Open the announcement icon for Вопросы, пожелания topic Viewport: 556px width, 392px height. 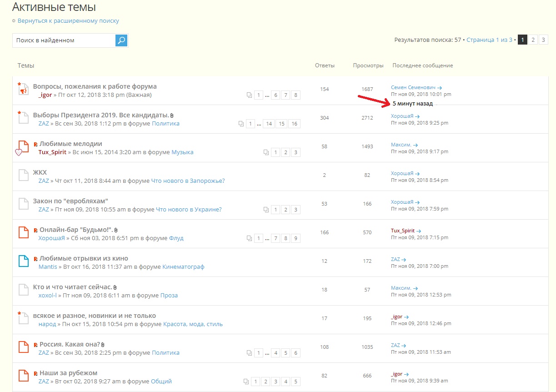pos(23,90)
